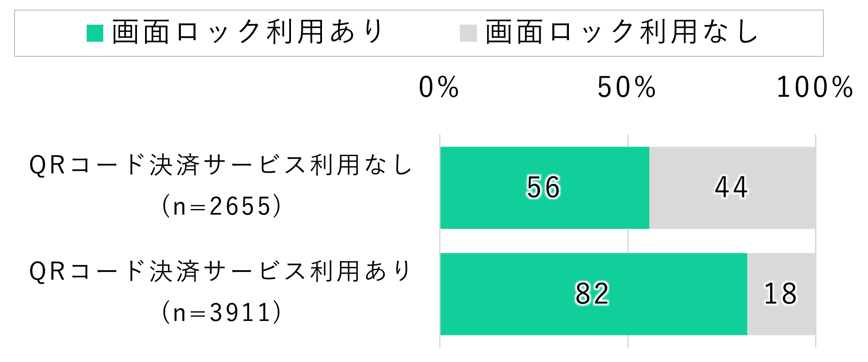Click the data label 82

pyautogui.click(x=592, y=294)
